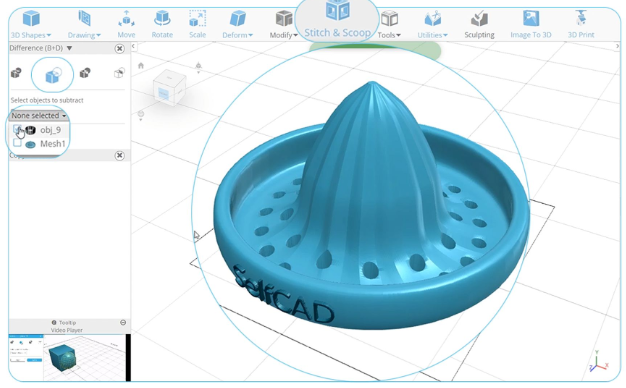Play the tooltip video thumbnail
Viewport: 626px width, 388px height.
point(67,358)
